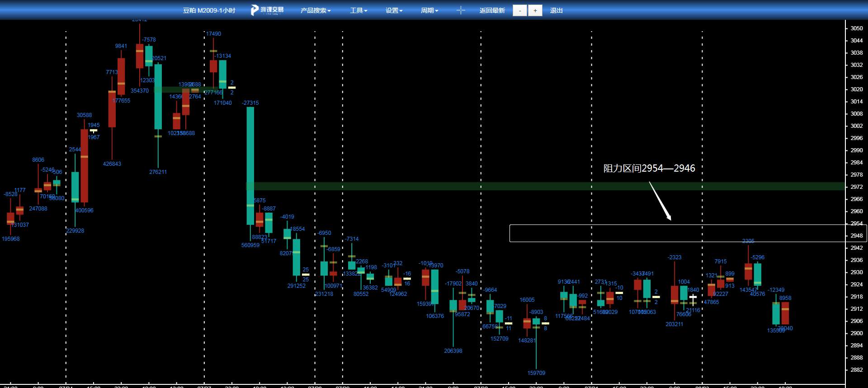This screenshot has height=388, width=868.
Task: Click price axis label 3050
Action: click(x=856, y=28)
